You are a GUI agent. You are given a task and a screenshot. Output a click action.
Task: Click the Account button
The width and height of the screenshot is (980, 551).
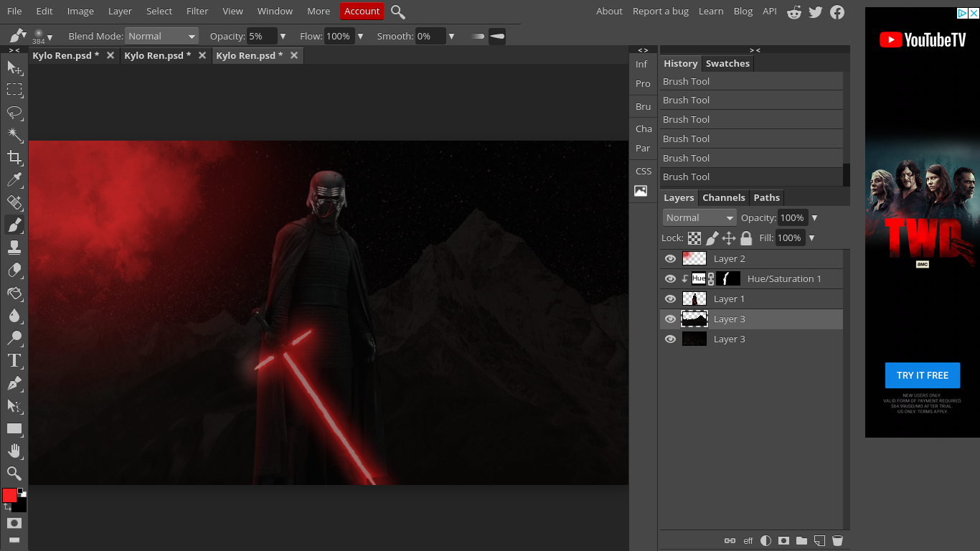coord(362,11)
